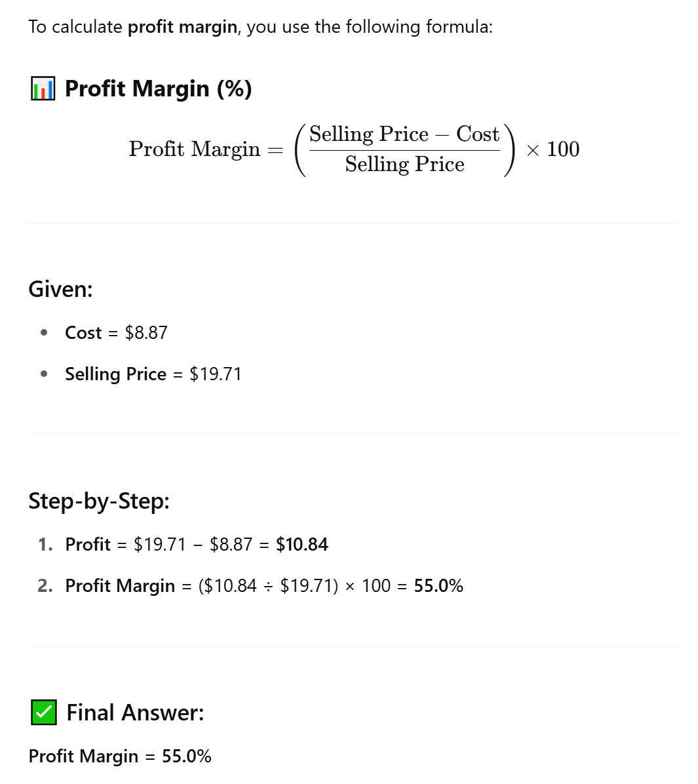Screen dimensions: 698x784
Task: Click the Profit Margin left side of formula
Action: tap(195, 149)
